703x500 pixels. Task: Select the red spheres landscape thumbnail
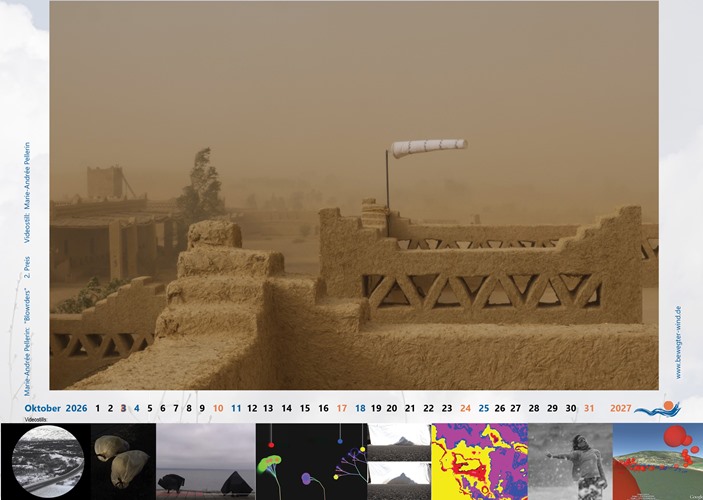pyautogui.click(x=657, y=461)
